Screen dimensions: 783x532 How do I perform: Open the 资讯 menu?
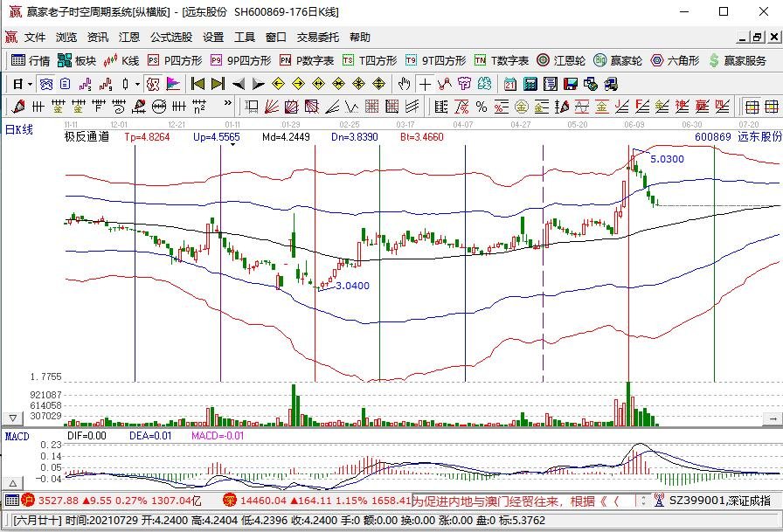point(98,38)
